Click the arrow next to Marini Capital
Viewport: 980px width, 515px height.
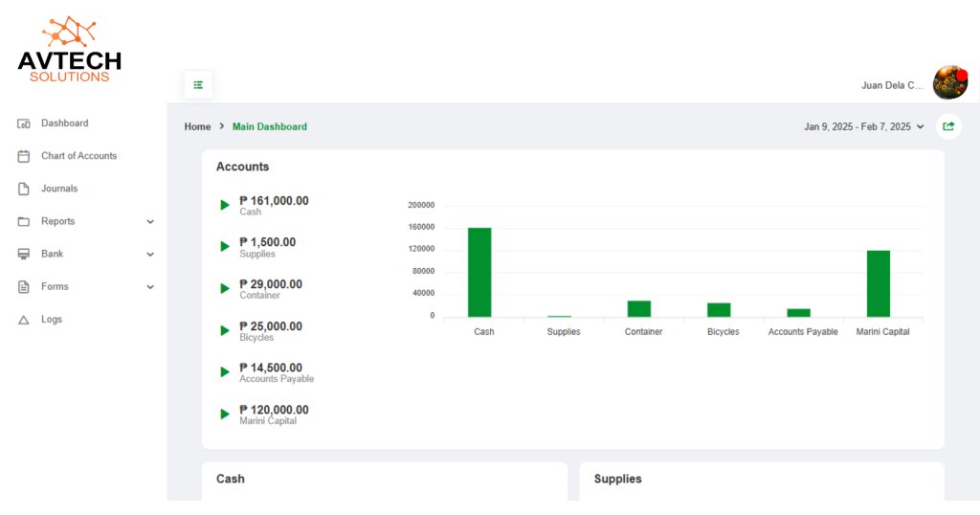[x=225, y=414]
